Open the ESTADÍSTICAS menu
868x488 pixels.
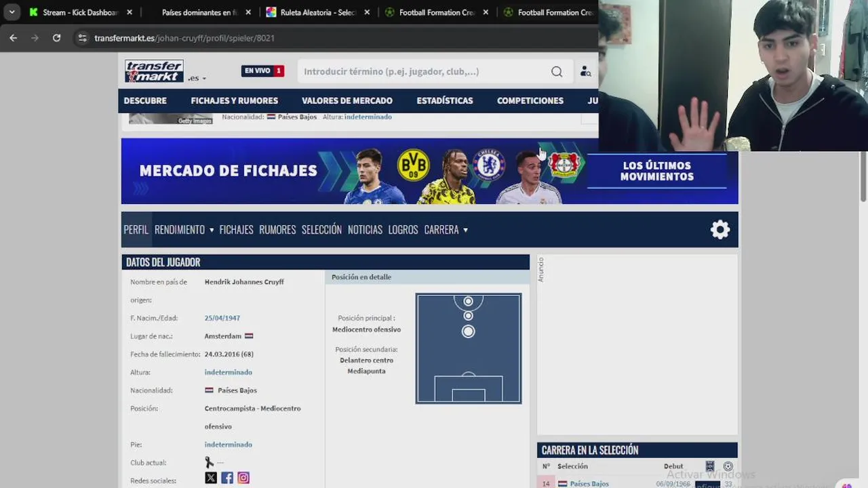[x=445, y=100]
